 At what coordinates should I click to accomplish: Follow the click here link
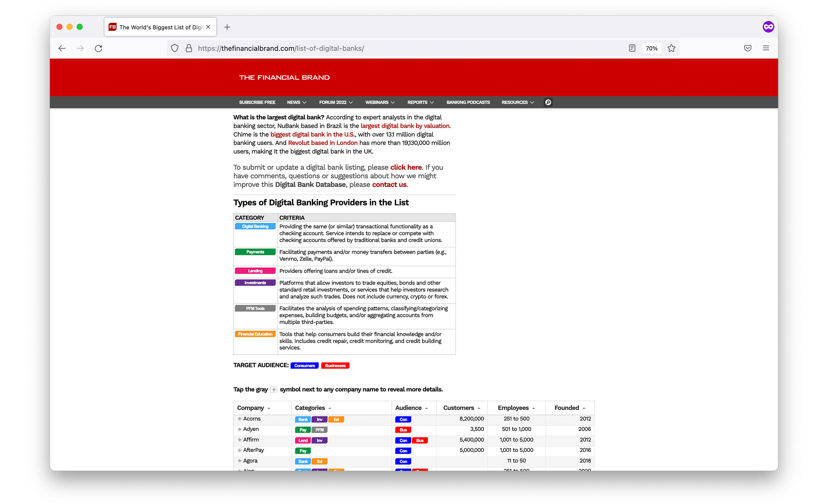point(406,167)
